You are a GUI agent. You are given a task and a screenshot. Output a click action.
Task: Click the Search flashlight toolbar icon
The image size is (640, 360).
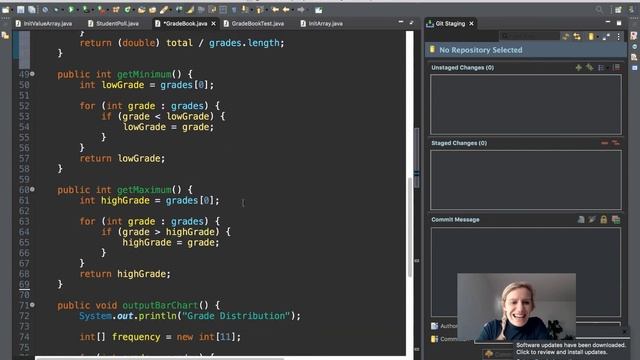164,10
